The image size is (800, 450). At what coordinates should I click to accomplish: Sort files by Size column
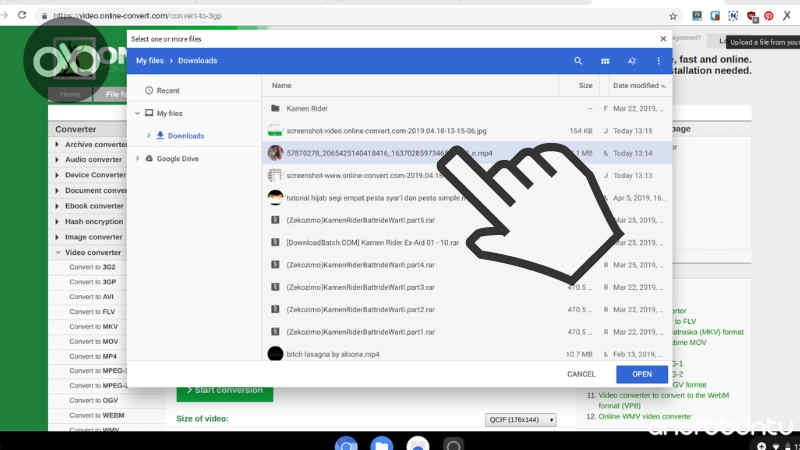point(585,85)
